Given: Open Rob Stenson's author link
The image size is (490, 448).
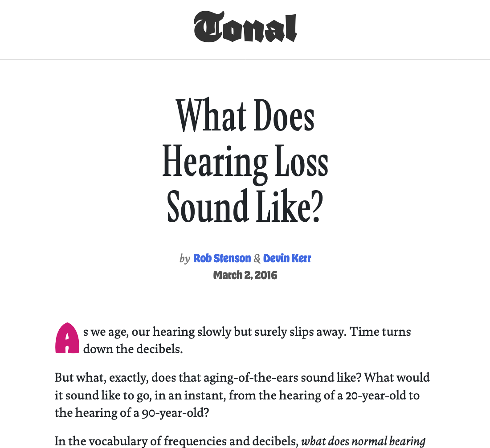Looking at the screenshot, I should (x=222, y=258).
